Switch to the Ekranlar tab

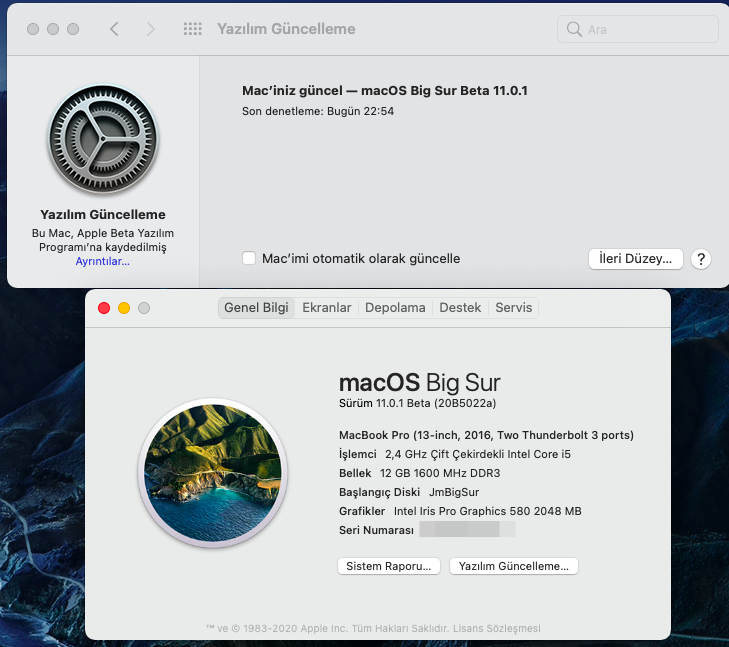pos(327,308)
